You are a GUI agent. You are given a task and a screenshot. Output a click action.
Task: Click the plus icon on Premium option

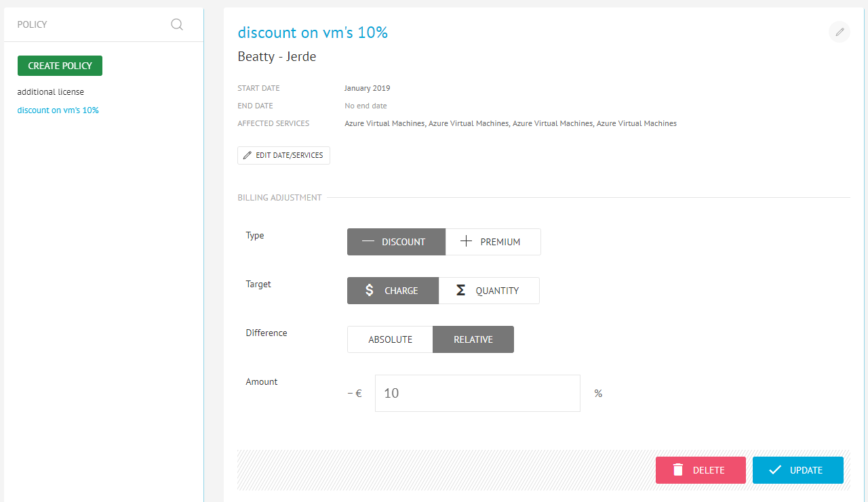tap(466, 241)
